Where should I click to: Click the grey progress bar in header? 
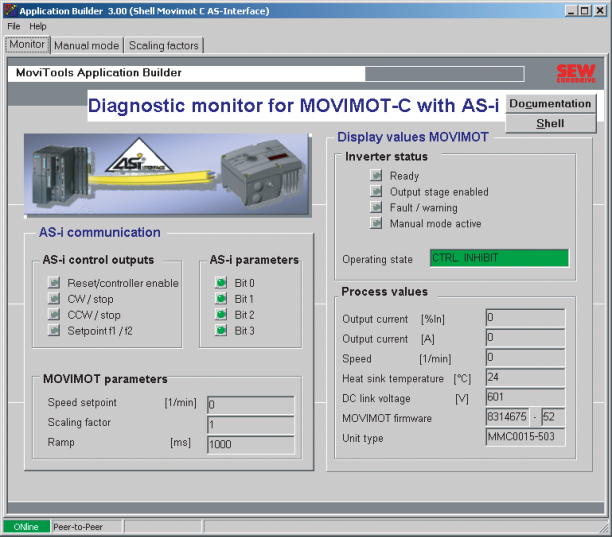444,74
